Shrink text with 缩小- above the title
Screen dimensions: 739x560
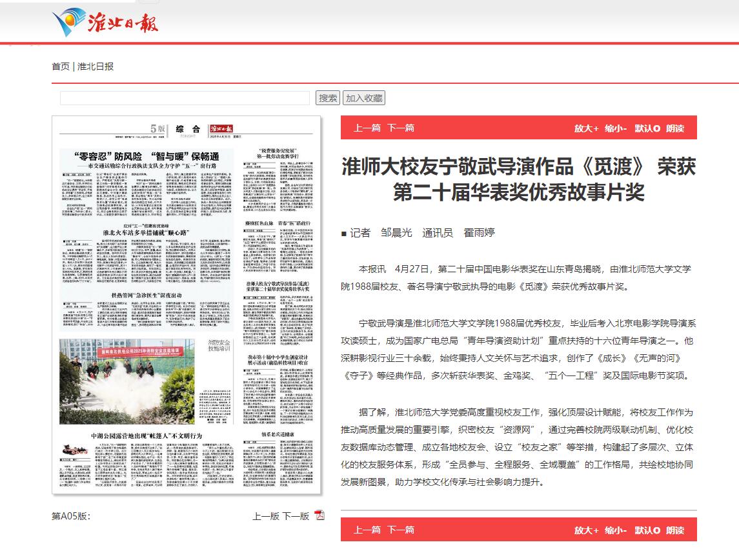tap(616, 128)
